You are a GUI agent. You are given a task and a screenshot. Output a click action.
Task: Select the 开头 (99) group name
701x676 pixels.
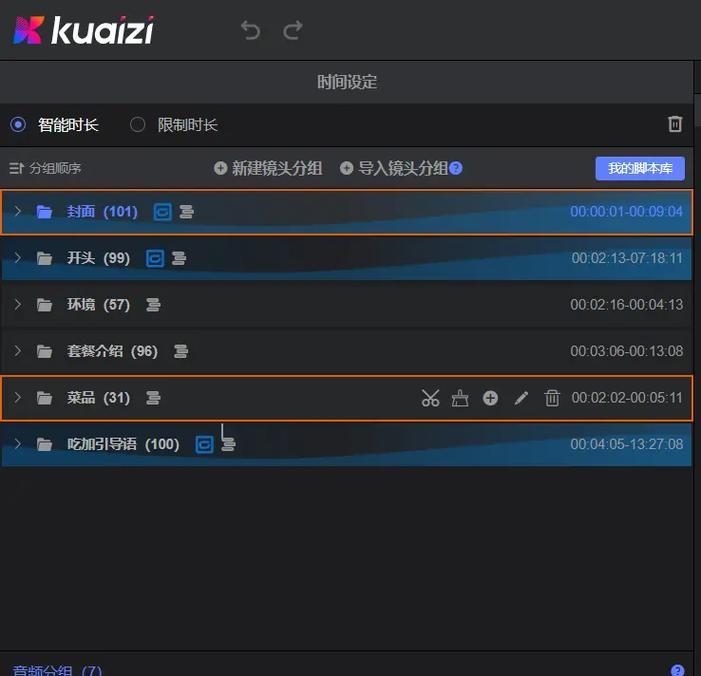98,258
